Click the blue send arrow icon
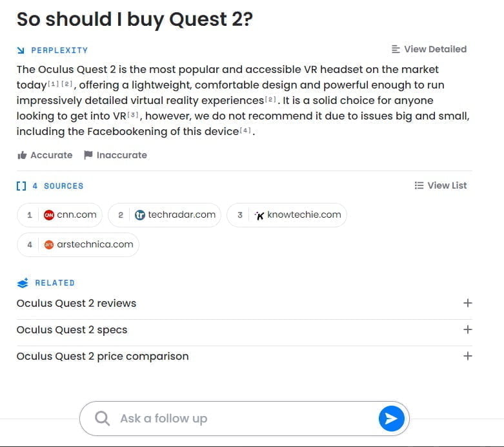This screenshot has height=447, width=504. pyautogui.click(x=391, y=419)
